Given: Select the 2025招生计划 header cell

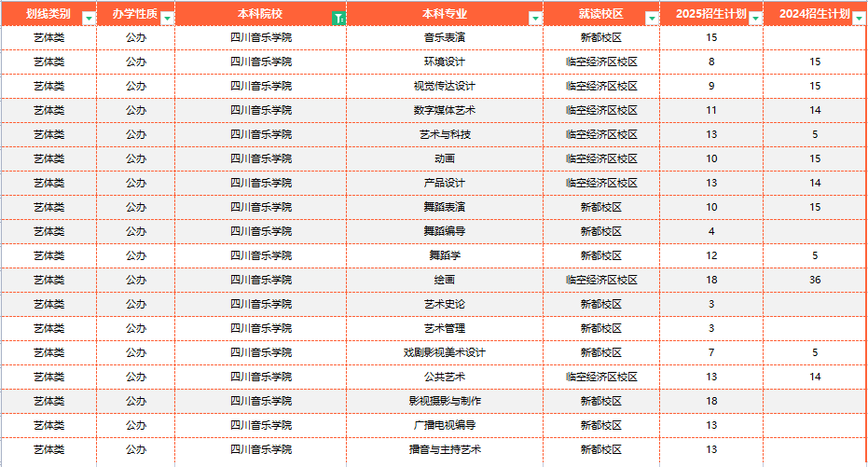Looking at the screenshot, I should pyautogui.click(x=711, y=14).
